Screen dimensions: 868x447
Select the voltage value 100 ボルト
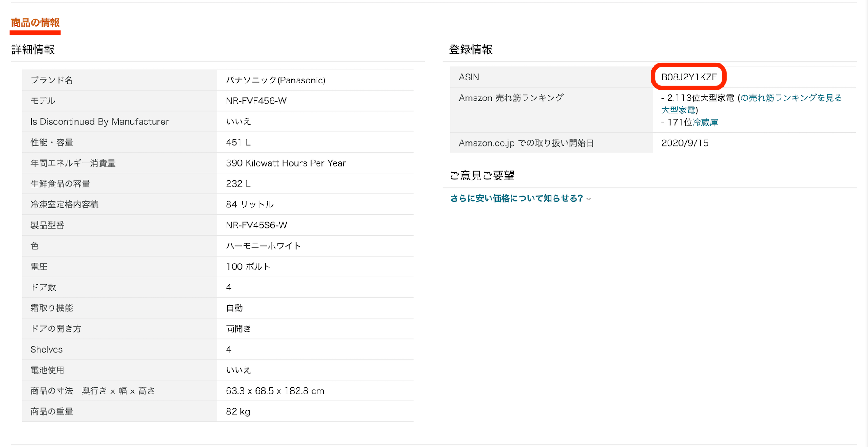[x=248, y=267]
